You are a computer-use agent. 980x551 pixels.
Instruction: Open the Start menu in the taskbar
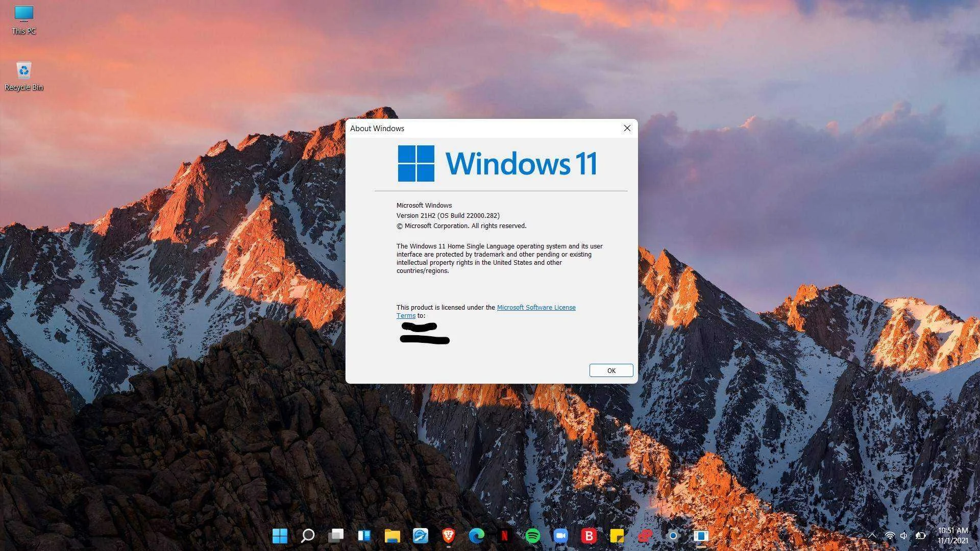pyautogui.click(x=280, y=536)
